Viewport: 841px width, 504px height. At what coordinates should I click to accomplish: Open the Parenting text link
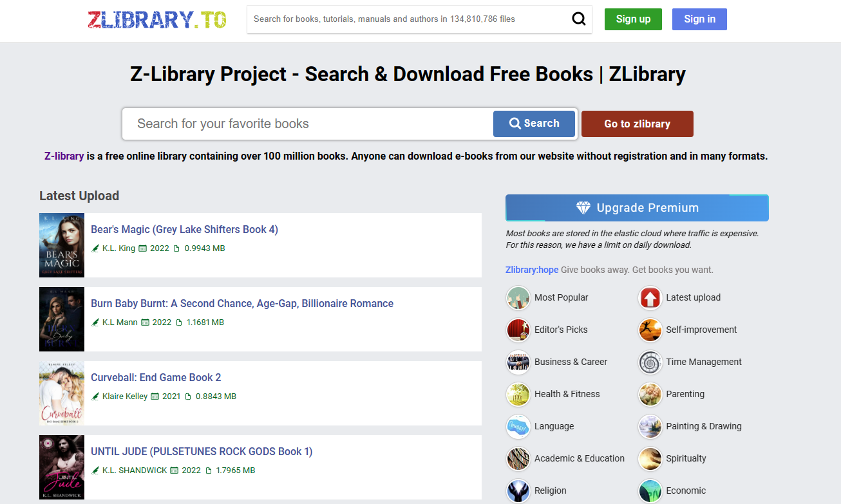(x=685, y=394)
